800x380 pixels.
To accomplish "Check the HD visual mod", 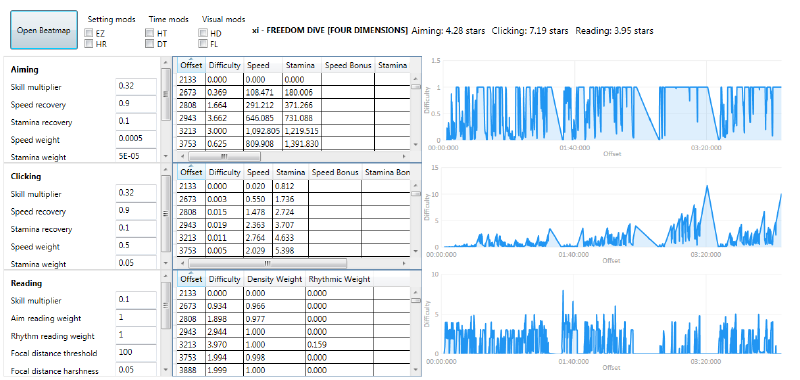I will [x=203, y=33].
